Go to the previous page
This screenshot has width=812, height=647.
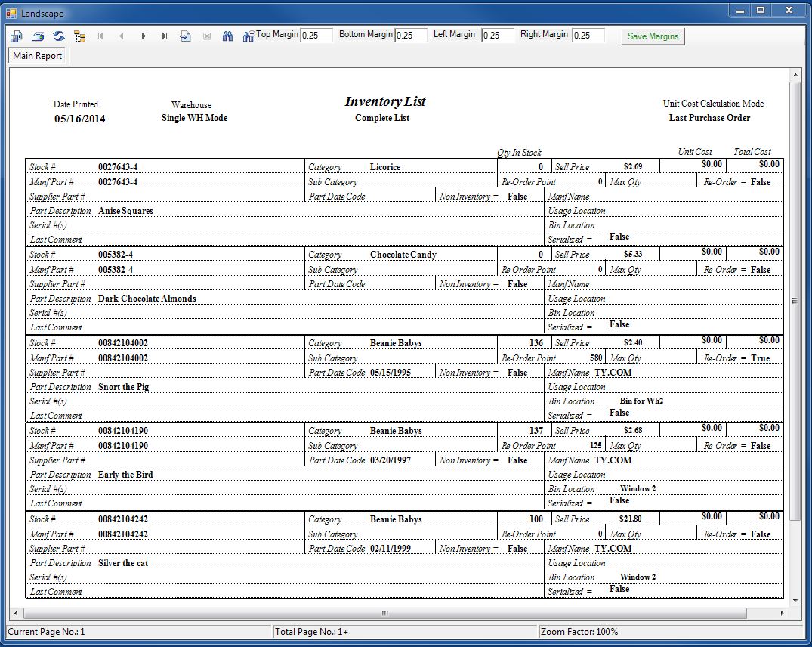tap(122, 36)
